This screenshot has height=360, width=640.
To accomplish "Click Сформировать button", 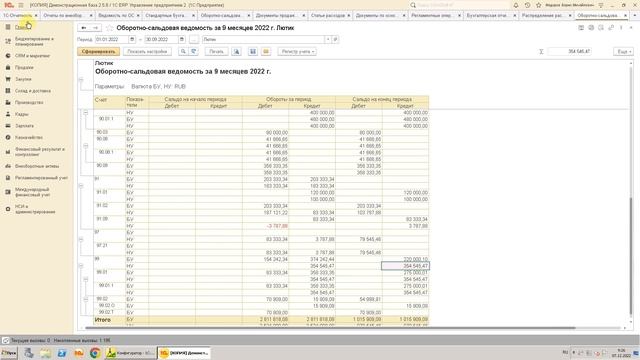I will click(98, 51).
